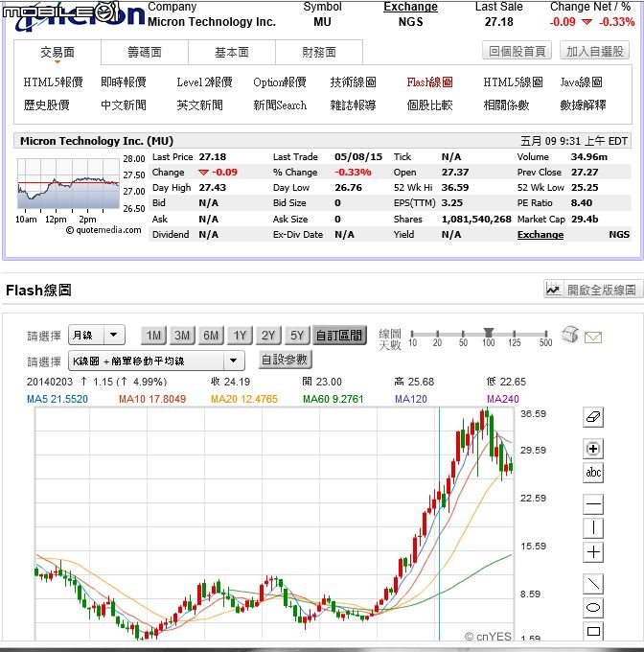Click the 自設參數 parameters button
The image size is (644, 652).
pyautogui.click(x=285, y=360)
